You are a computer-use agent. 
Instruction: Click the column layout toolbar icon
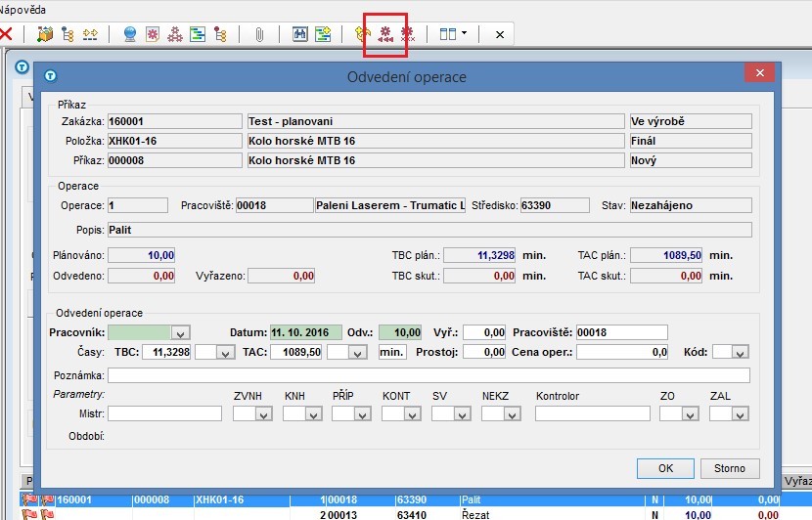447,34
